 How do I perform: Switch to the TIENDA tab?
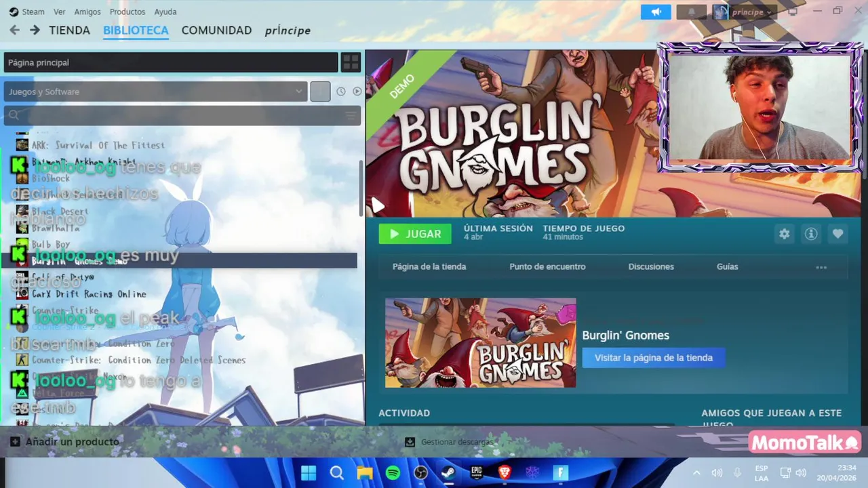click(x=69, y=30)
